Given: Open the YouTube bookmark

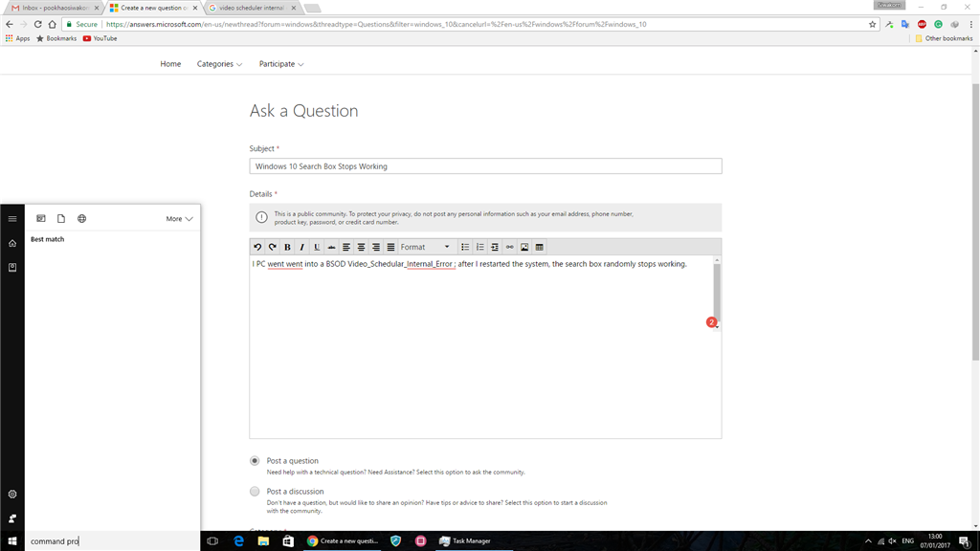Looking at the screenshot, I should click(100, 38).
